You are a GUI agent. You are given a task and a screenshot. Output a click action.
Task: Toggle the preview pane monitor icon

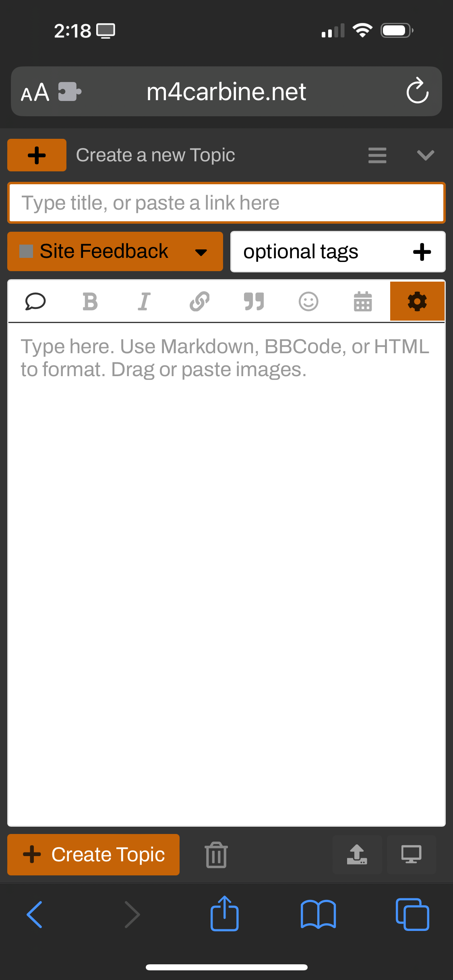click(x=412, y=854)
